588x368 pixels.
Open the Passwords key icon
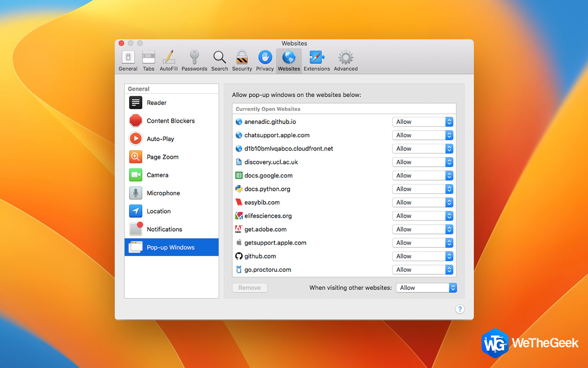point(194,57)
